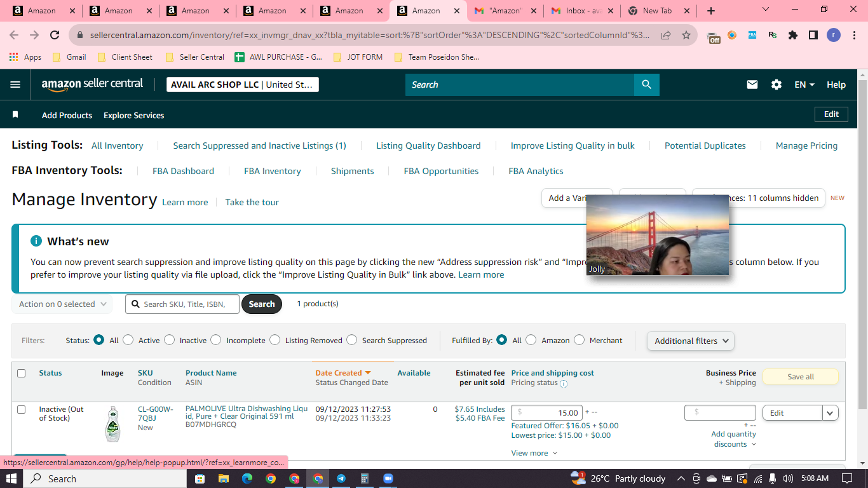Click the Edit button in the PALMOLIVE row
This screenshot has height=488, width=868.
tap(792, 413)
